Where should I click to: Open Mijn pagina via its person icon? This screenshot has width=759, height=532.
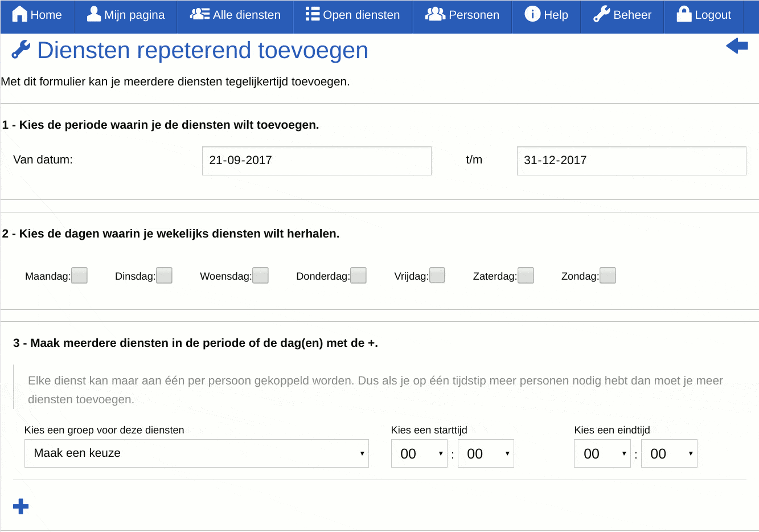click(92, 15)
